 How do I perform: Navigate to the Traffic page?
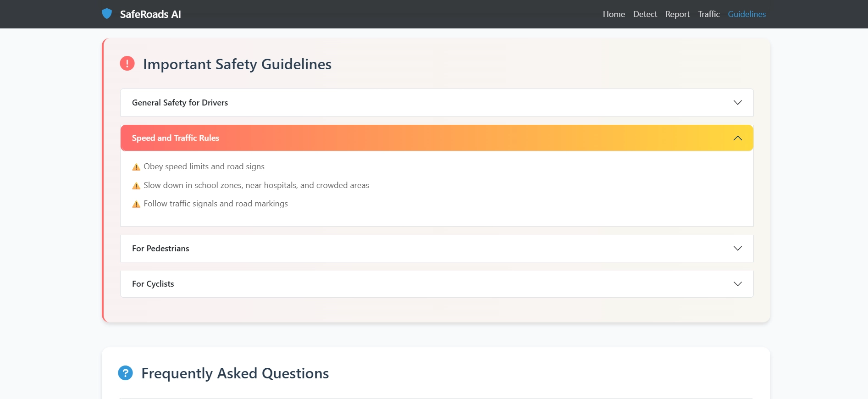tap(708, 14)
